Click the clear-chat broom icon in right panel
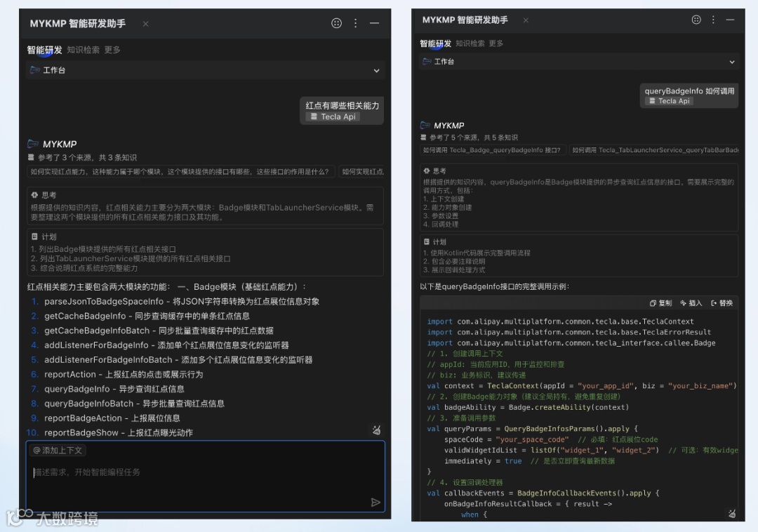Screen dimensions: 758x532 (732, 514)
